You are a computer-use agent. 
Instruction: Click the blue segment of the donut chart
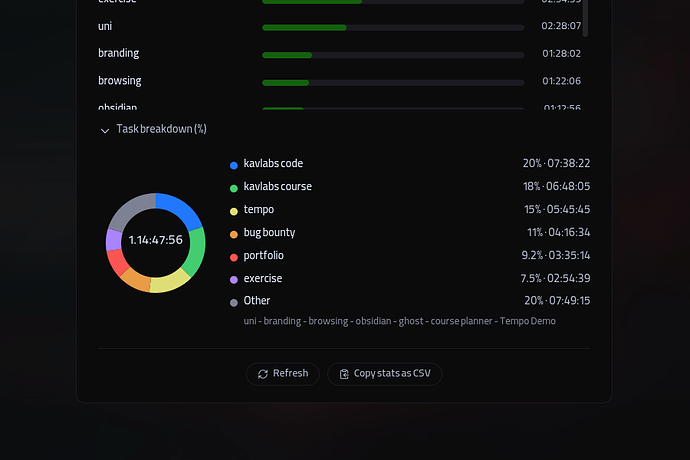point(181,208)
